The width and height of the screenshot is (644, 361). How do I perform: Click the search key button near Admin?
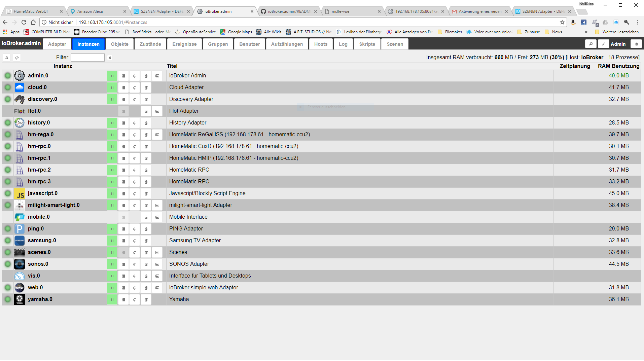591,44
